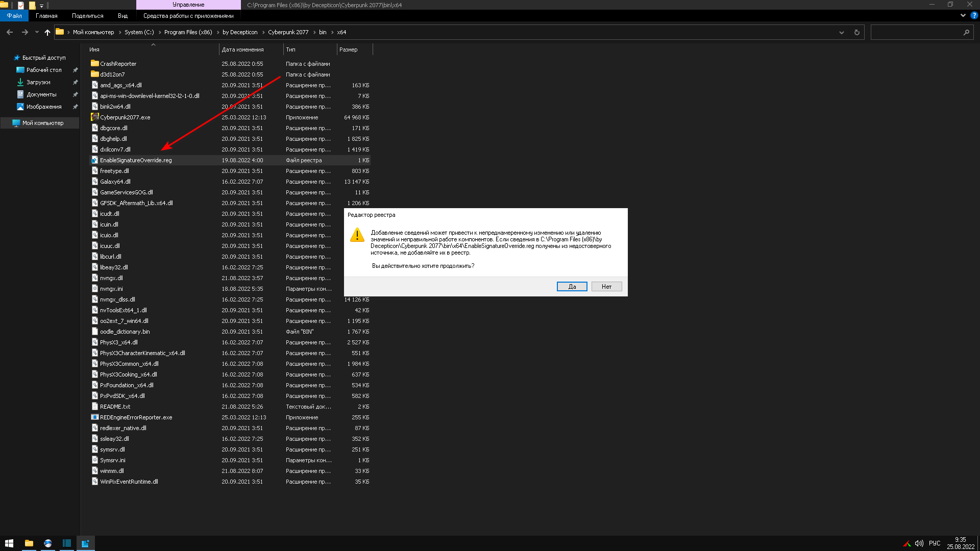Click the Нет button to cancel registry edit

[606, 286]
